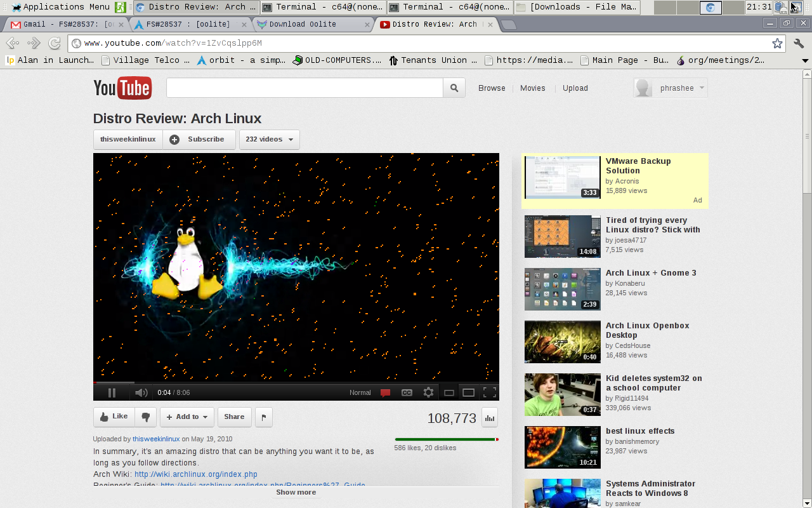Open the 232 videos dropdown
The height and width of the screenshot is (508, 812).
point(269,139)
